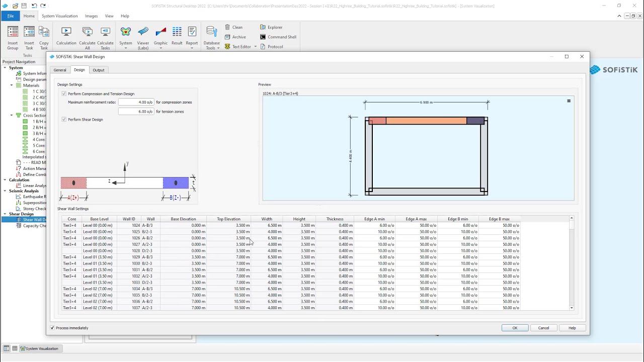Click the Calculate Tasks icon
Screen dimensions: 644x362
[x=105, y=32]
